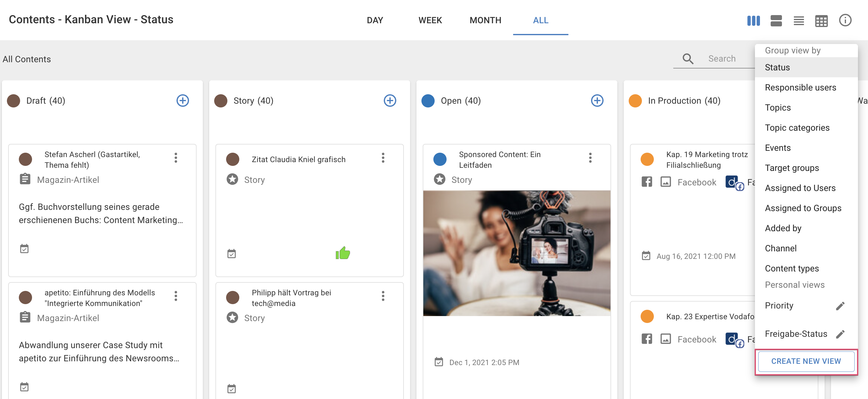Screen dimensions: 868x399
Task: Click blue status dot of Open column
Action: tap(428, 101)
